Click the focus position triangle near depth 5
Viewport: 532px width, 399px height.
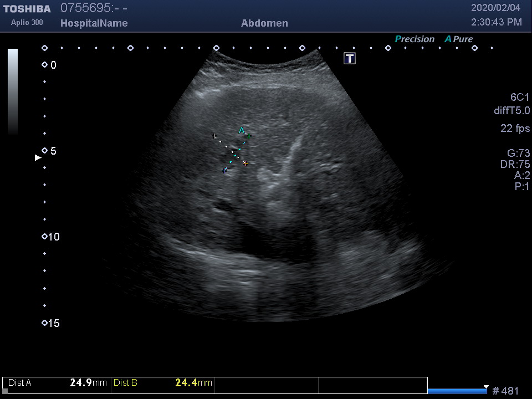click(38, 157)
